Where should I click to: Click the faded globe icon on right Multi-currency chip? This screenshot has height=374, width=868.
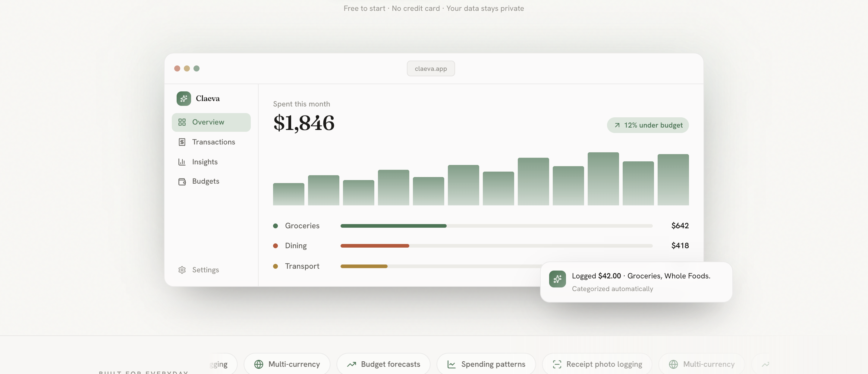click(x=673, y=364)
